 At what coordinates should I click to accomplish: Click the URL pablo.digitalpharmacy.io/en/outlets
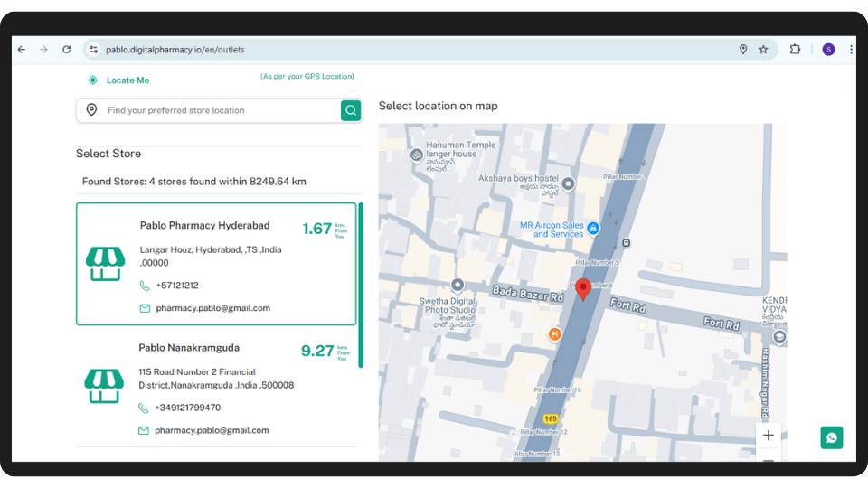pos(175,49)
